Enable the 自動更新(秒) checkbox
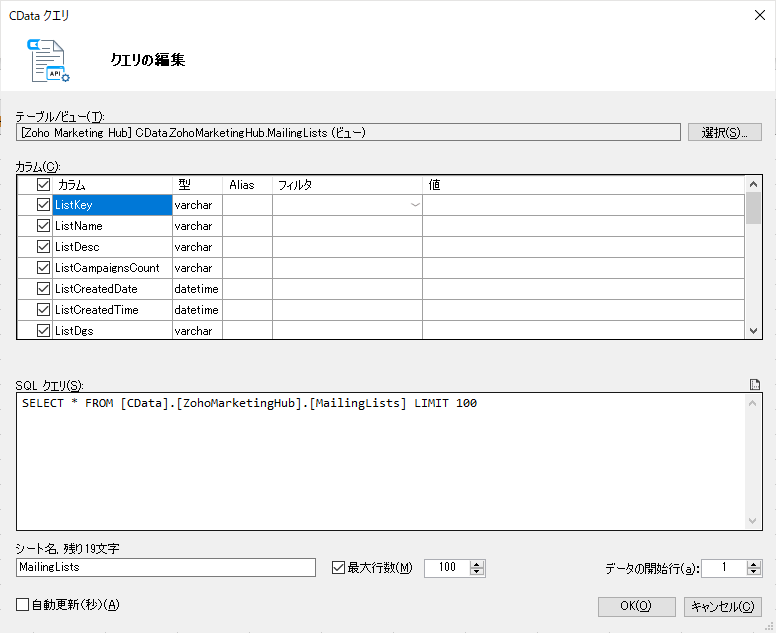This screenshot has width=776, height=633. (22, 604)
